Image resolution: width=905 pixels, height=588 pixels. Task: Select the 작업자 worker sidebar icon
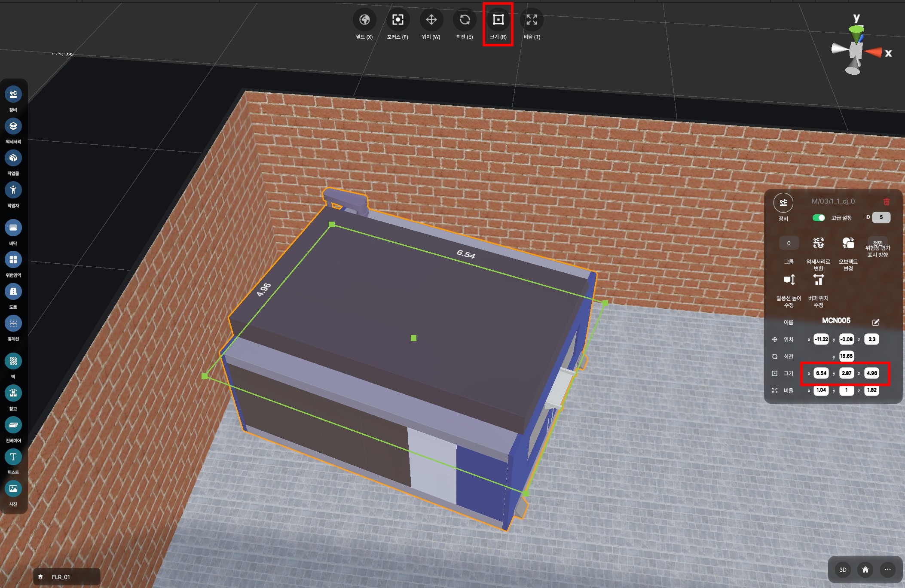[x=13, y=190]
